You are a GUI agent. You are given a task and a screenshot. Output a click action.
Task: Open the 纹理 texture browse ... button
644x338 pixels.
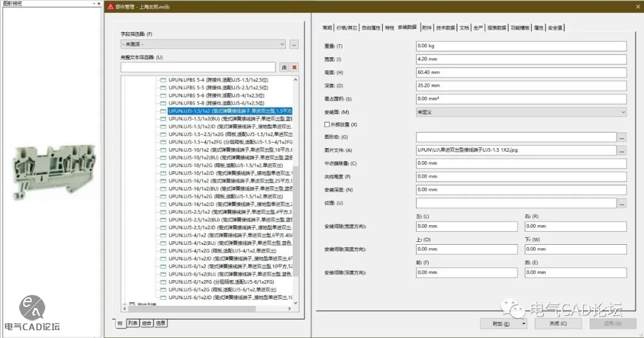[x=622, y=204]
